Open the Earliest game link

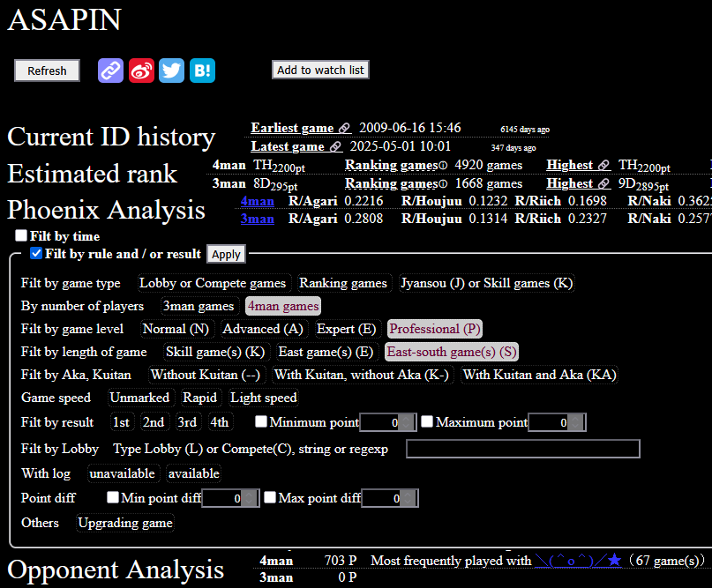coord(292,128)
